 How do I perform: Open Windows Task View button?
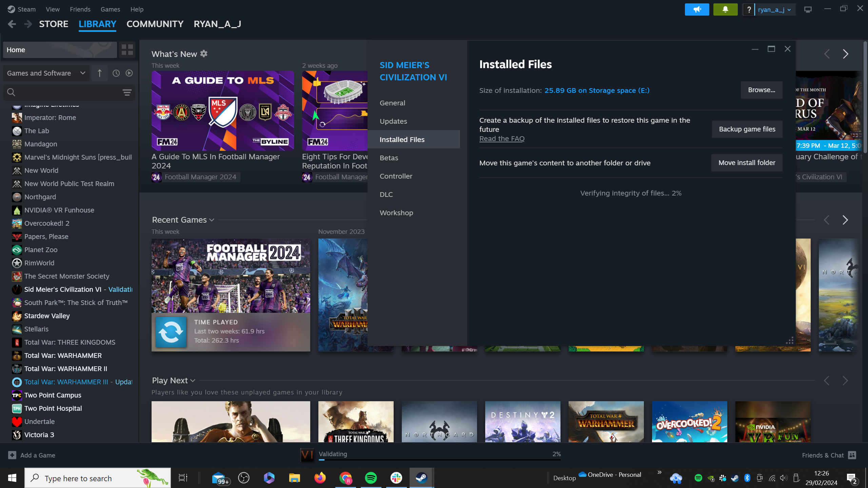(x=183, y=478)
